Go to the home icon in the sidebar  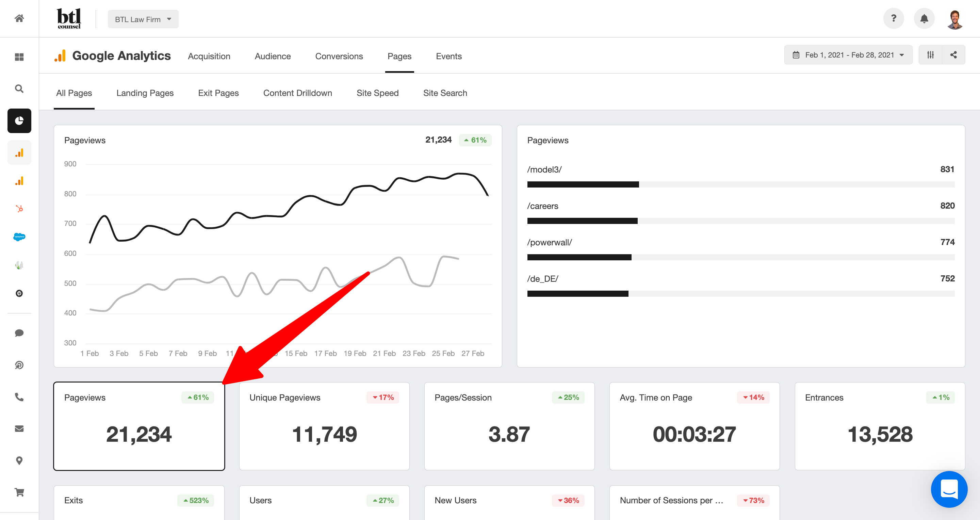click(x=19, y=18)
